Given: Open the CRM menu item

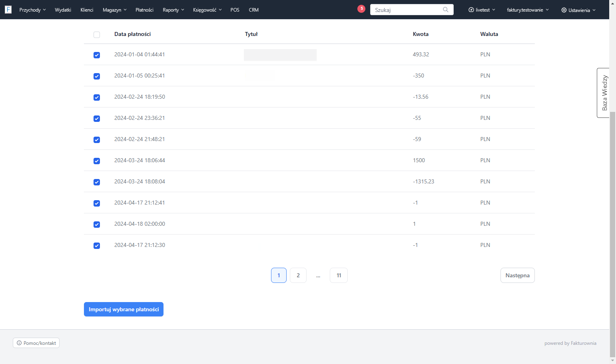Looking at the screenshot, I should (x=253, y=10).
